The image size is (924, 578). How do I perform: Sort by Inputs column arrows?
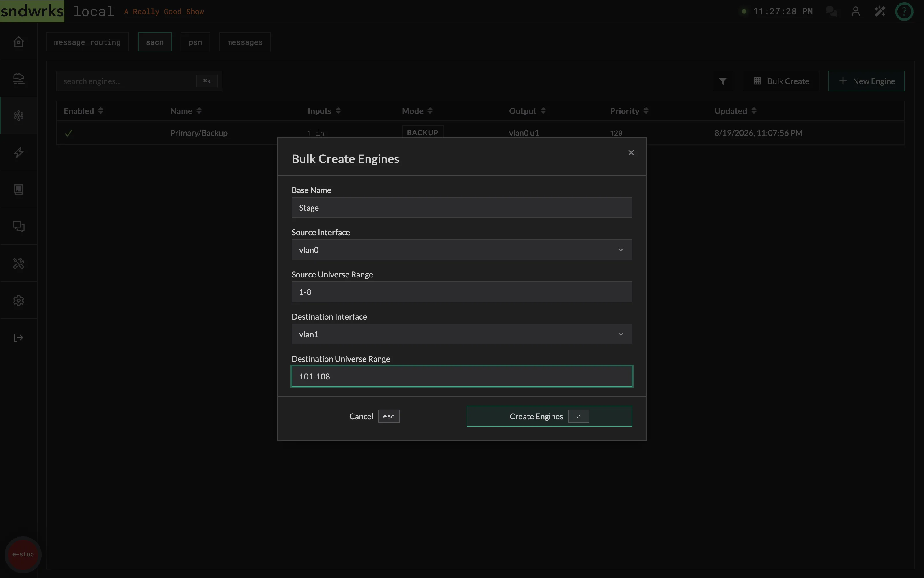coord(338,111)
